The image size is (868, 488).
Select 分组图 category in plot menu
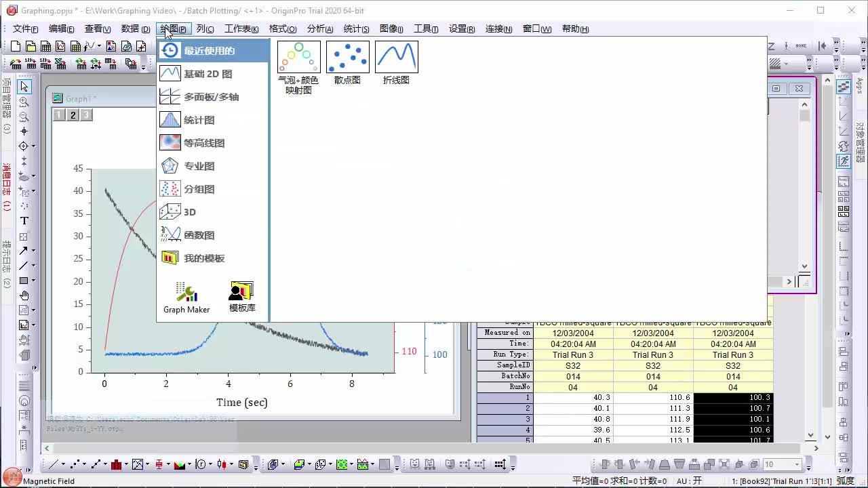click(213, 189)
